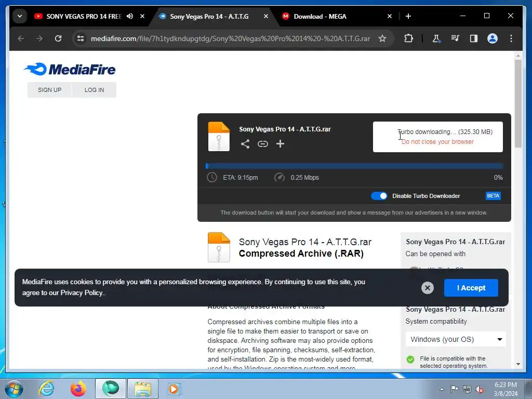
Task: Go back to the previous page
Action: [x=21, y=38]
